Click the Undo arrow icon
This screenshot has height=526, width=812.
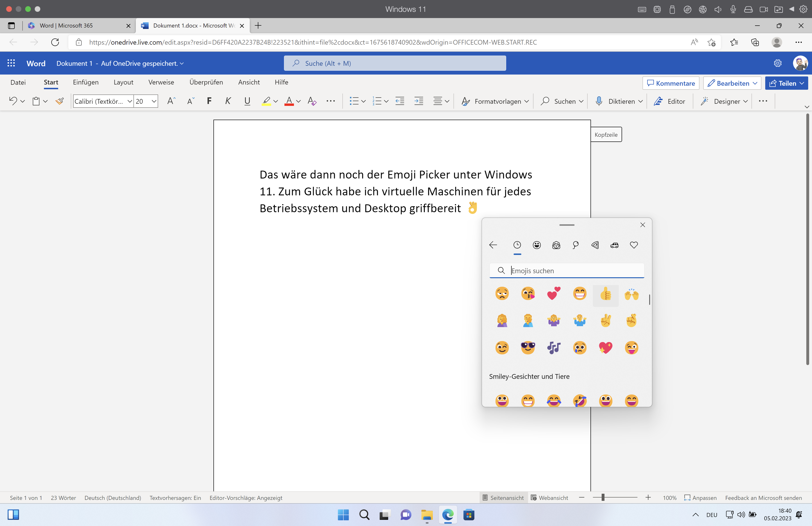tap(13, 101)
